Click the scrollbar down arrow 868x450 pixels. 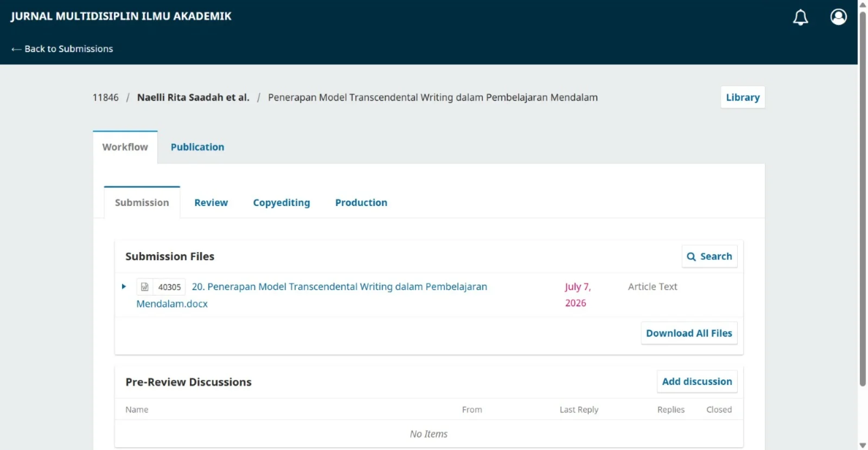click(x=863, y=446)
